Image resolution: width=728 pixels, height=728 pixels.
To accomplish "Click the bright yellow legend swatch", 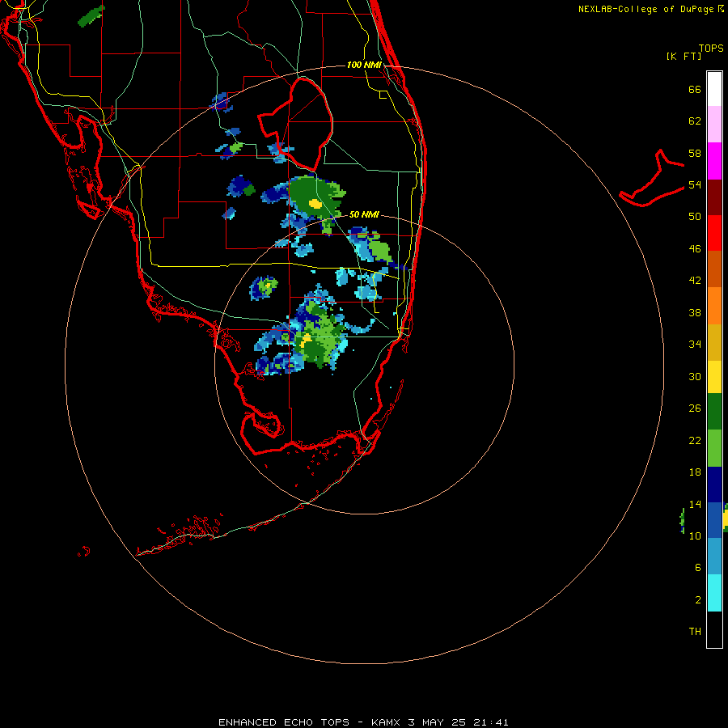I will coord(714,377).
